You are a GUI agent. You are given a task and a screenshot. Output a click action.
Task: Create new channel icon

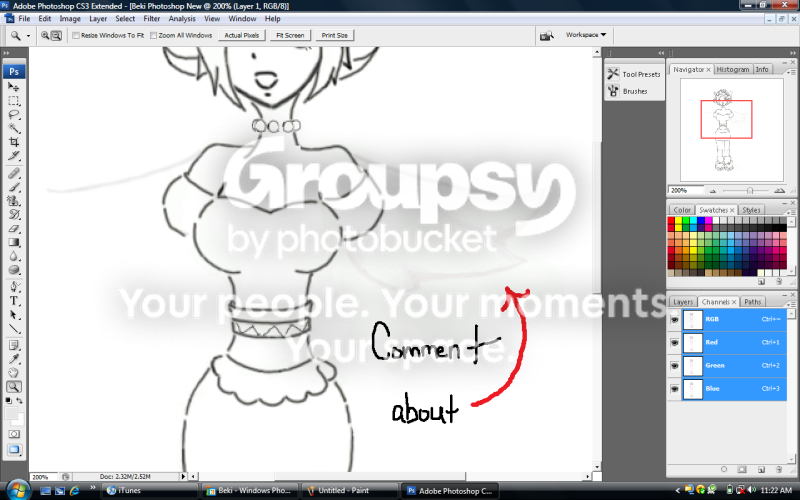pyautogui.click(x=761, y=469)
